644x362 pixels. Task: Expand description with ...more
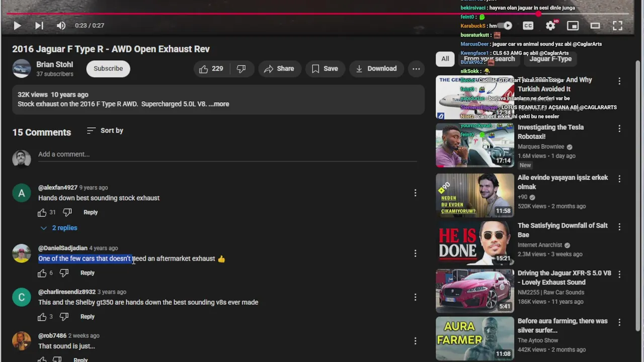(219, 104)
